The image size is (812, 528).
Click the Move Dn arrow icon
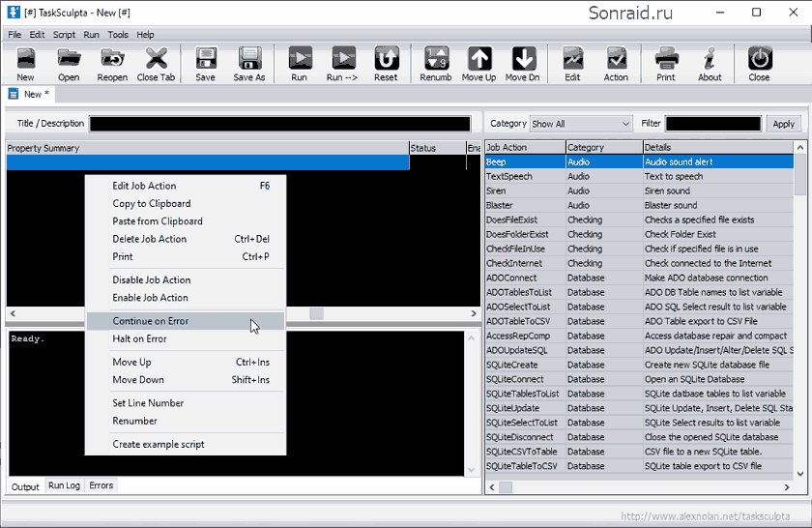tap(523, 59)
